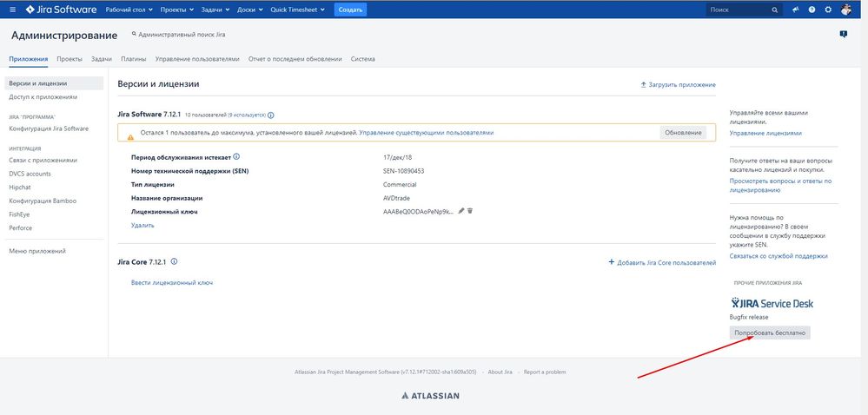Click the Удалить license link
The width and height of the screenshot is (868, 415).
142,225
